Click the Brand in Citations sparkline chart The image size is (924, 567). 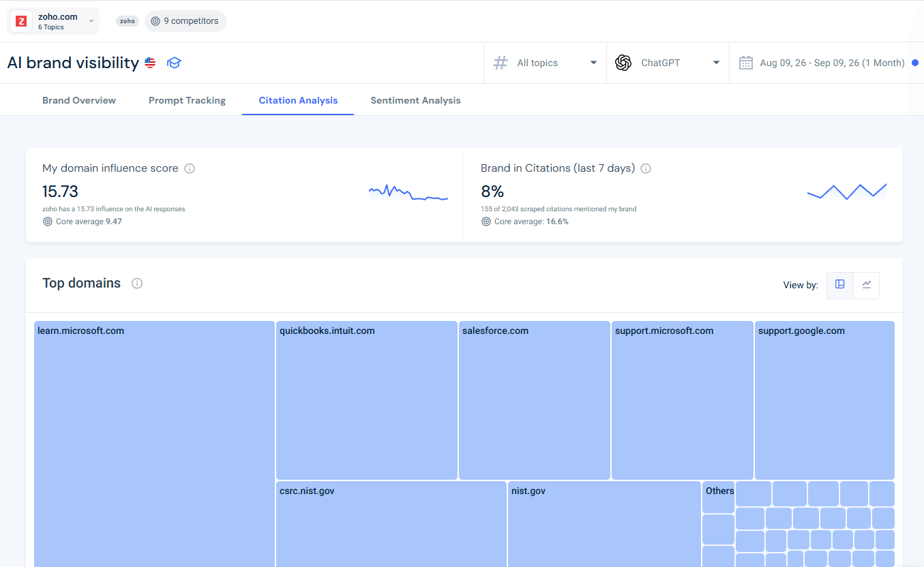[x=847, y=191]
